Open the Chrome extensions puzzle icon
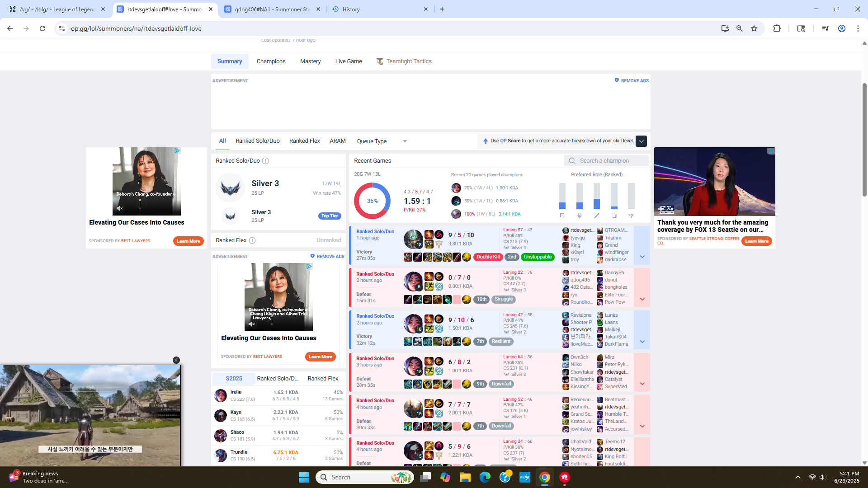Viewport: 868px width, 488px height. 777,28
